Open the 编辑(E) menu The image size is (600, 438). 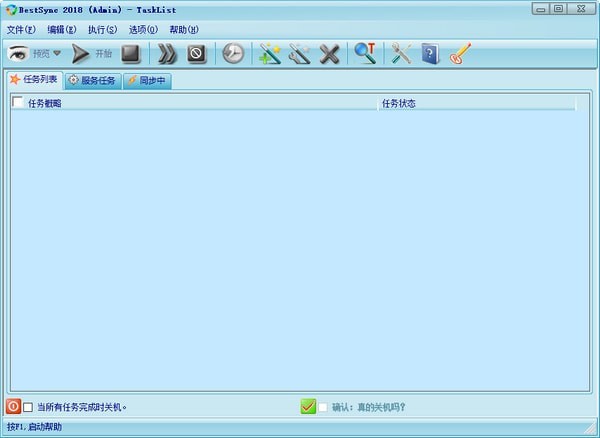[62, 30]
